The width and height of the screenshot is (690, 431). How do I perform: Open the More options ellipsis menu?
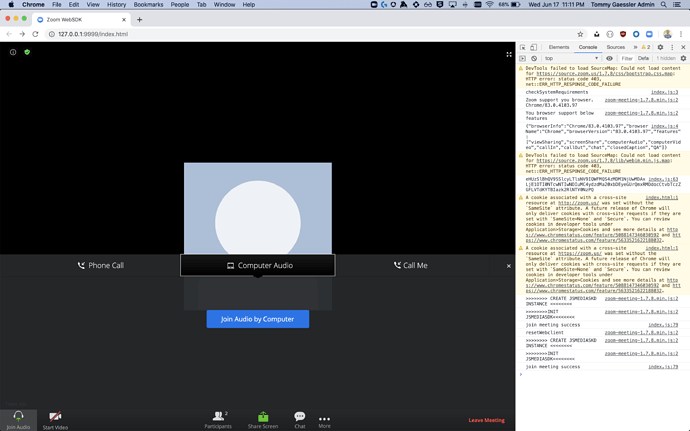(324, 420)
